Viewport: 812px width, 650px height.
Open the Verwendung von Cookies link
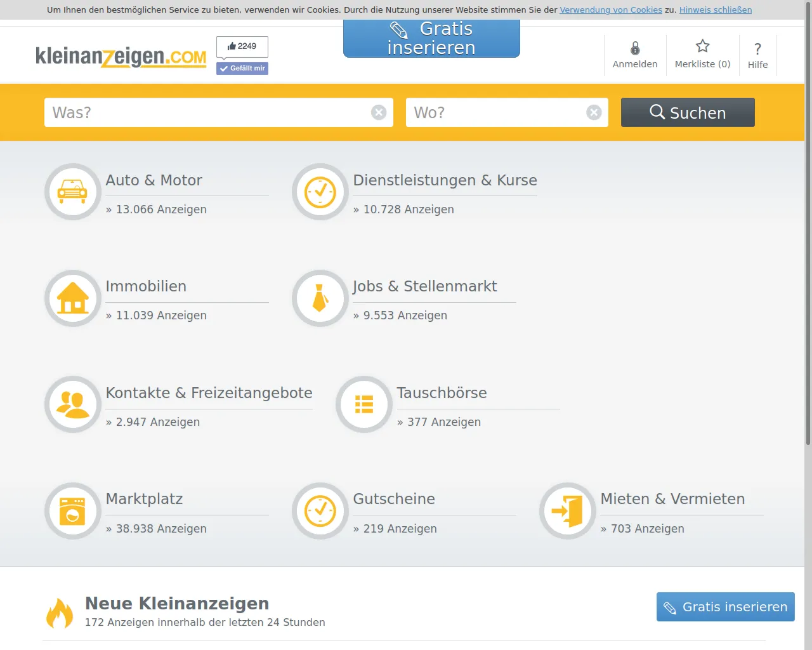point(611,10)
